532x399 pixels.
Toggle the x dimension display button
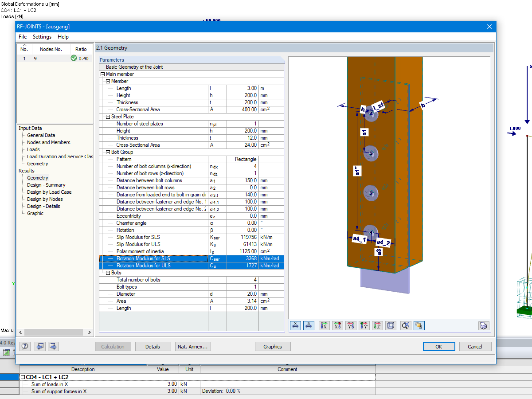(295, 325)
